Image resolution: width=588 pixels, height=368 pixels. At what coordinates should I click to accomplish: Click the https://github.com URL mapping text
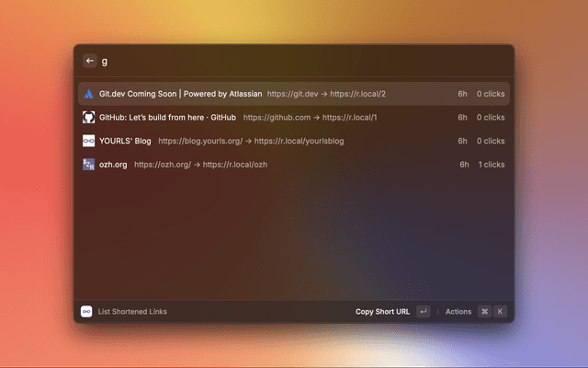pyautogui.click(x=310, y=118)
